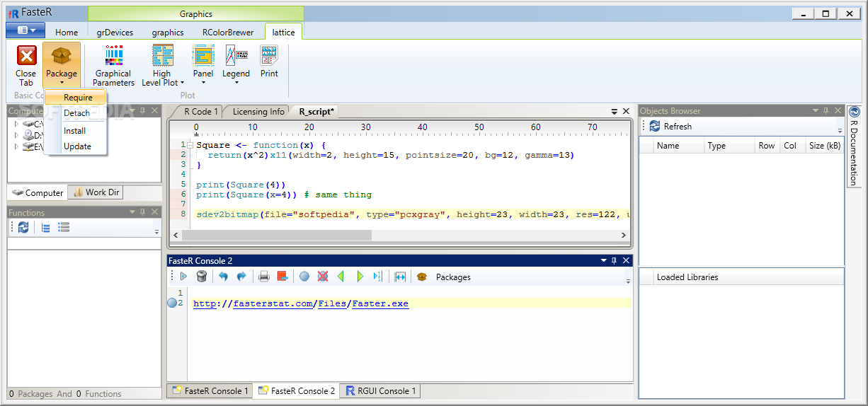The height and width of the screenshot is (406, 868).
Task: Click redo arrow in console toolbar
Action: 241,277
